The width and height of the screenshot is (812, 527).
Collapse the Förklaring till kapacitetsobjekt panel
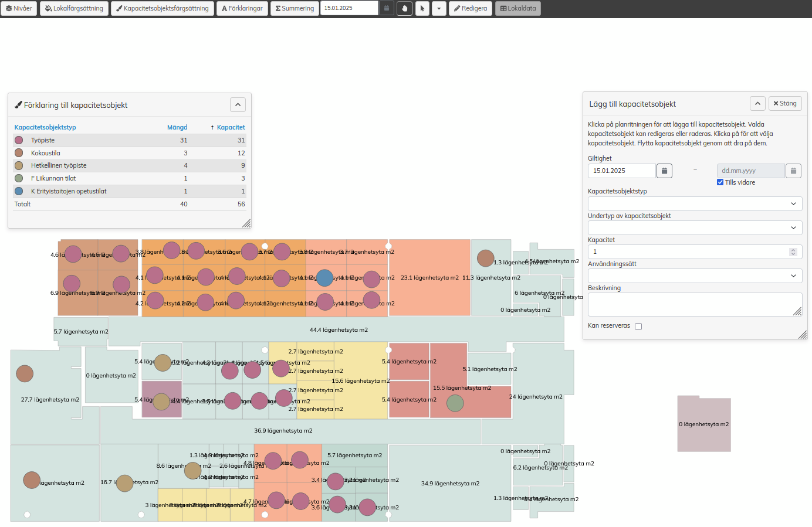(x=238, y=105)
